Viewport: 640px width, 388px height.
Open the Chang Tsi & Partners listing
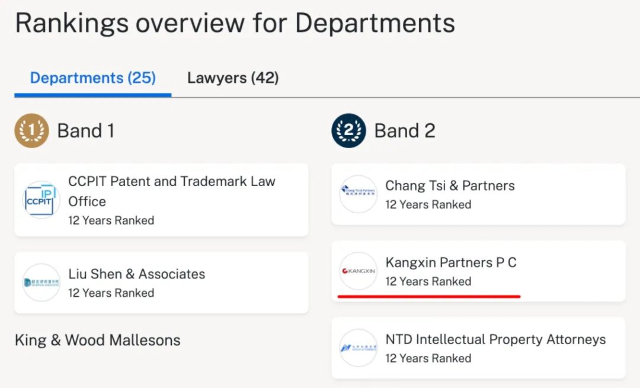point(478,194)
